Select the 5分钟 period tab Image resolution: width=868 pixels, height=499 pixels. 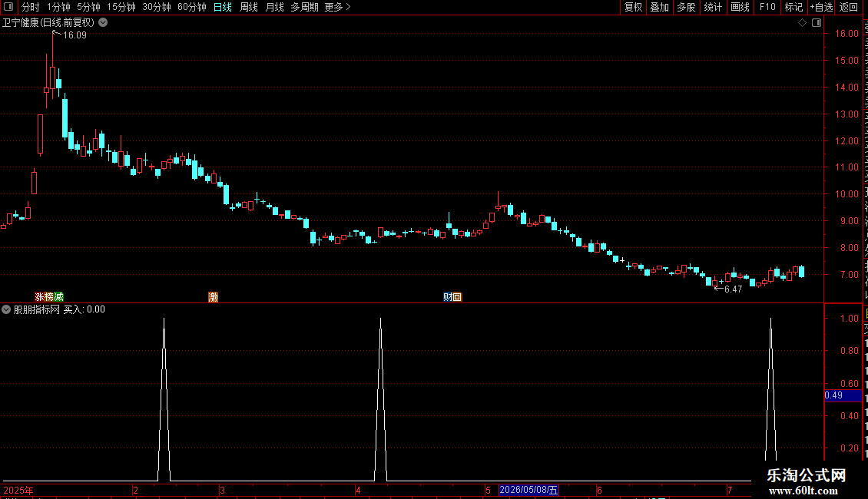pyautogui.click(x=88, y=7)
